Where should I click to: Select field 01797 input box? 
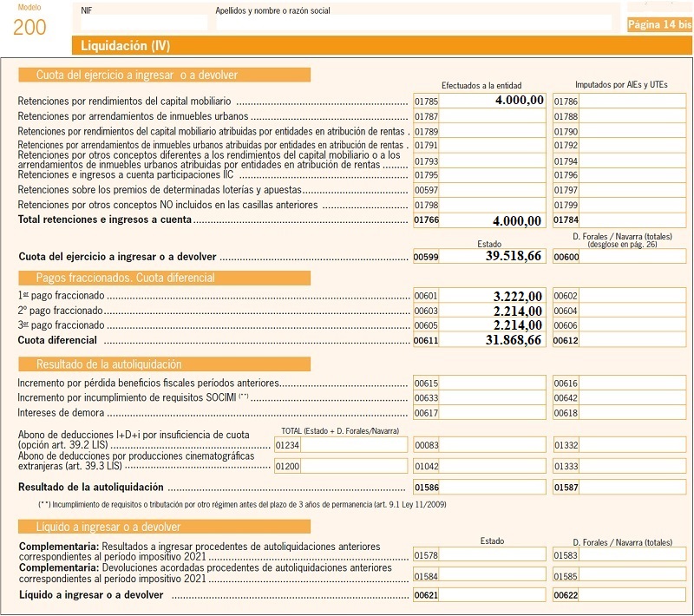[632, 190]
